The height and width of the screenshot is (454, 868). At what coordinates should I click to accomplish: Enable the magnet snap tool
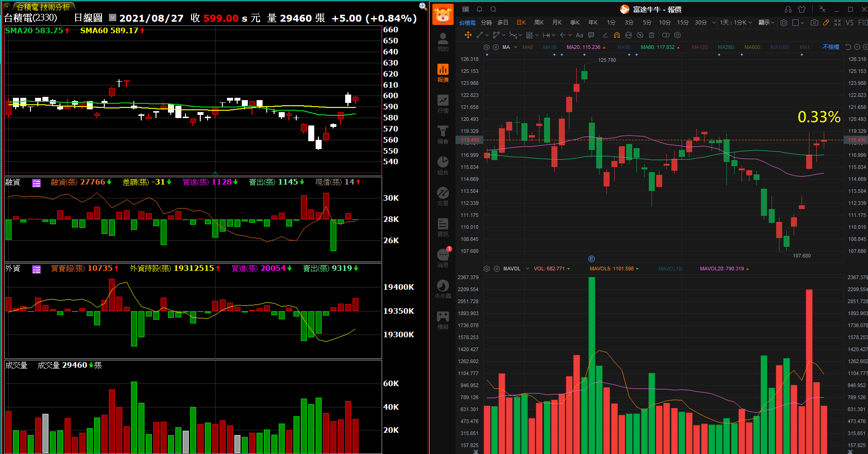(x=617, y=35)
